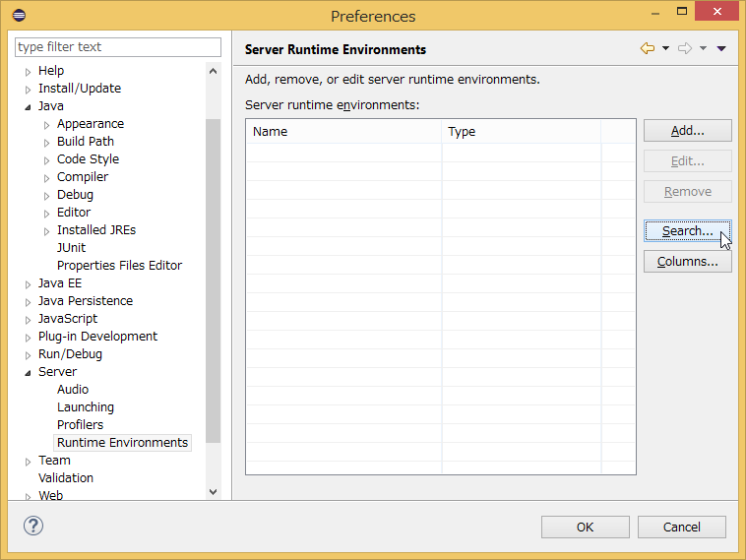Click the tree vertical scrollbar thumb
The height and width of the screenshot is (560, 746).
pos(214,280)
